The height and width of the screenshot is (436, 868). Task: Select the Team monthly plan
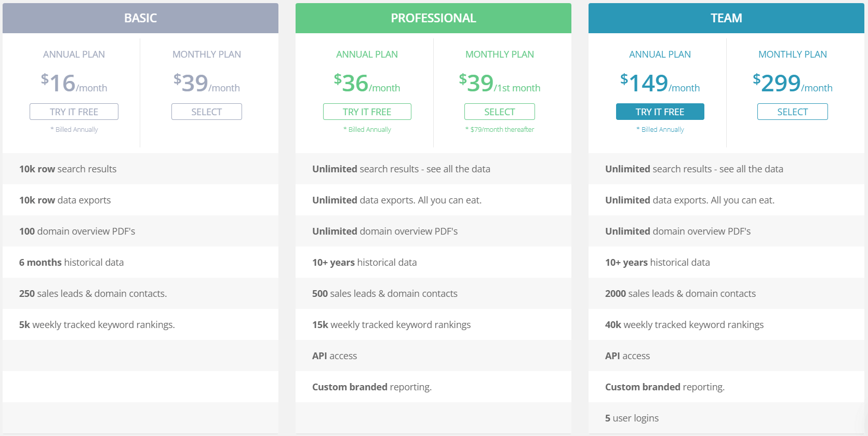793,112
